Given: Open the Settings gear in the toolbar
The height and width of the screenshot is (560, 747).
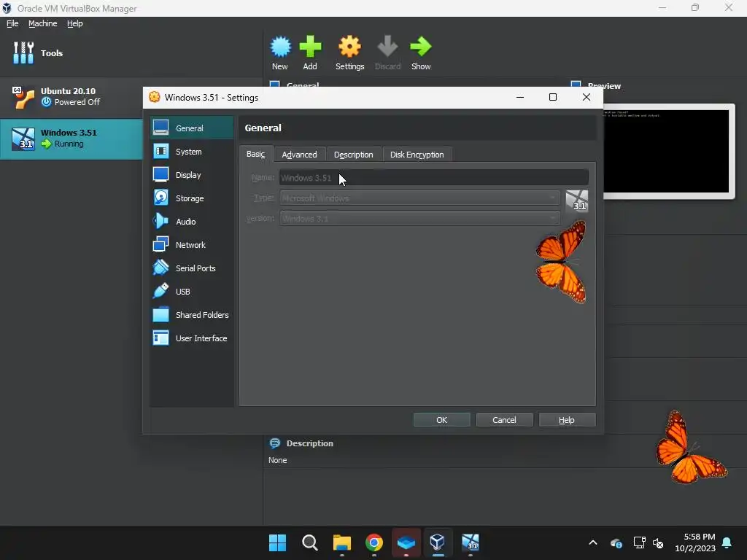Looking at the screenshot, I should (349, 52).
